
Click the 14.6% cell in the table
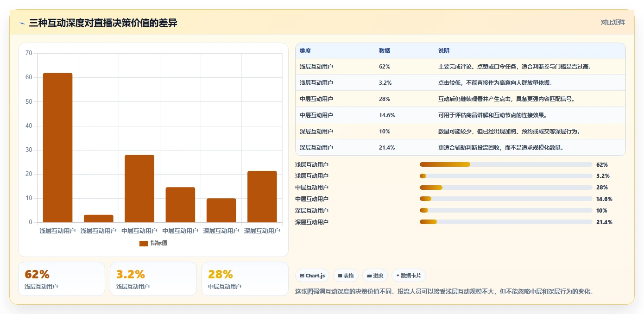coord(387,115)
